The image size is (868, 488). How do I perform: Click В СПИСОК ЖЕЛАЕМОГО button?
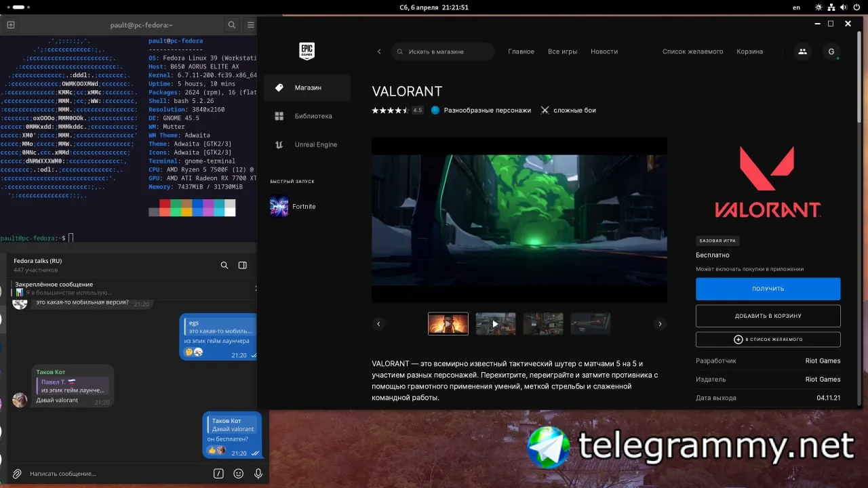(768, 340)
